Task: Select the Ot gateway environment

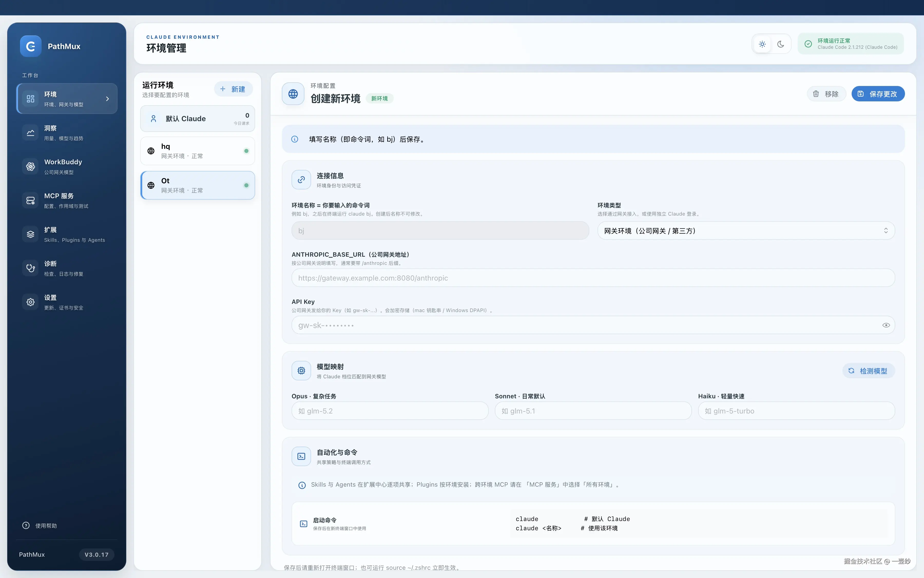Action: 198,185
